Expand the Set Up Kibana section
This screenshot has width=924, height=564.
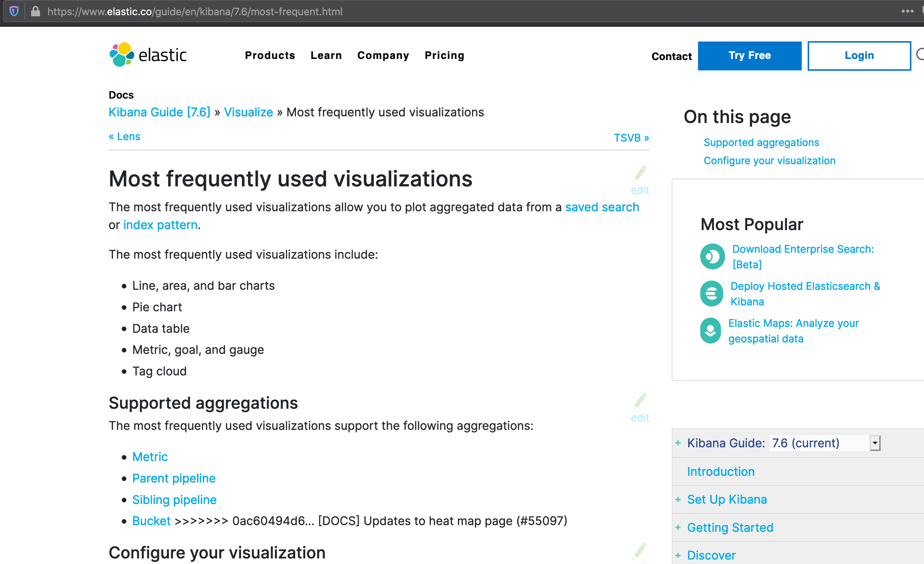coord(678,500)
